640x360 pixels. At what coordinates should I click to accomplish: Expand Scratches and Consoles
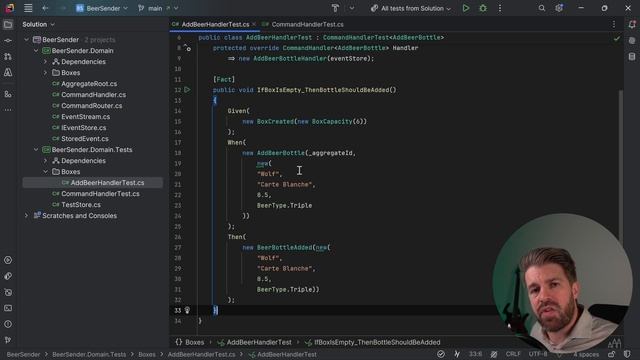(27, 216)
